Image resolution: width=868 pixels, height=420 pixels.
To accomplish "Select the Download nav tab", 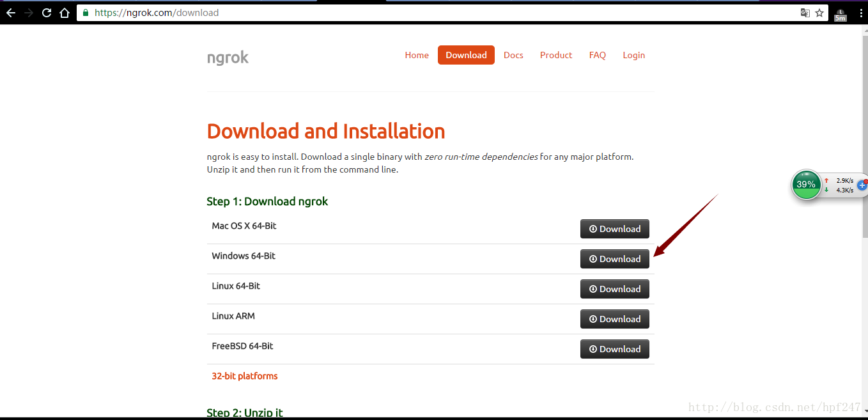I will tap(466, 55).
